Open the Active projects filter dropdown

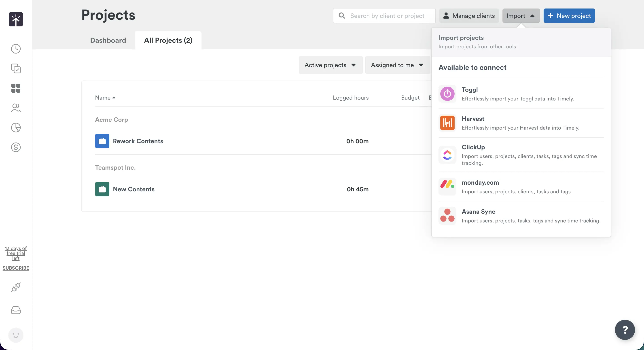point(330,65)
